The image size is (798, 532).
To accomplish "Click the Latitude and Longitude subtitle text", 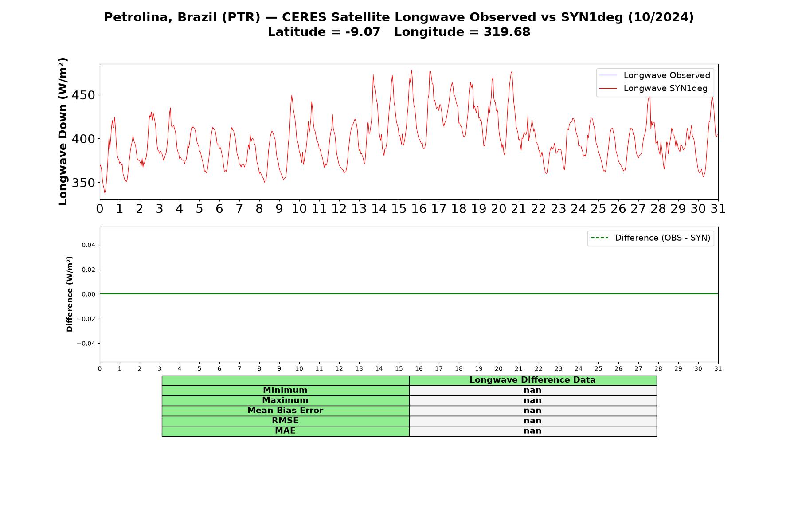I will 399,32.
